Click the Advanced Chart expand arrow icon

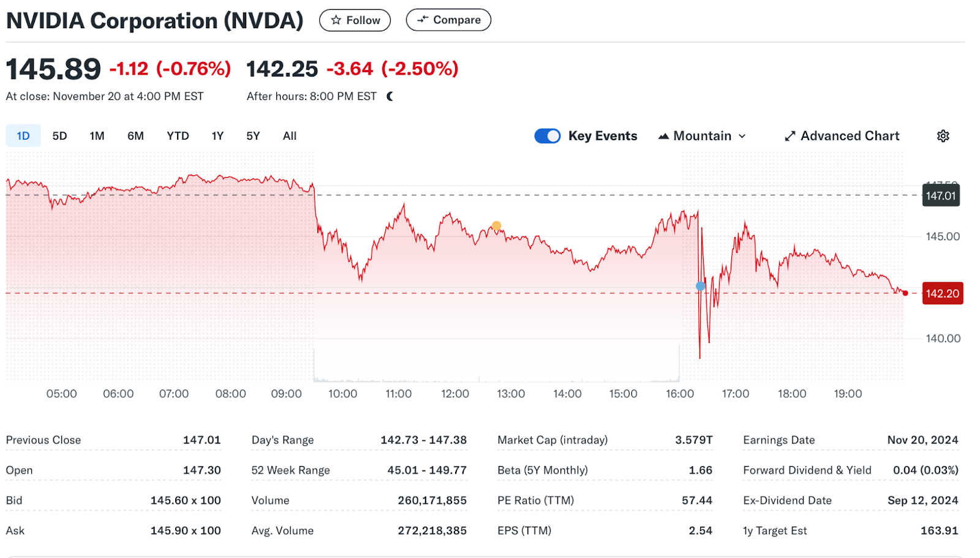tap(790, 136)
